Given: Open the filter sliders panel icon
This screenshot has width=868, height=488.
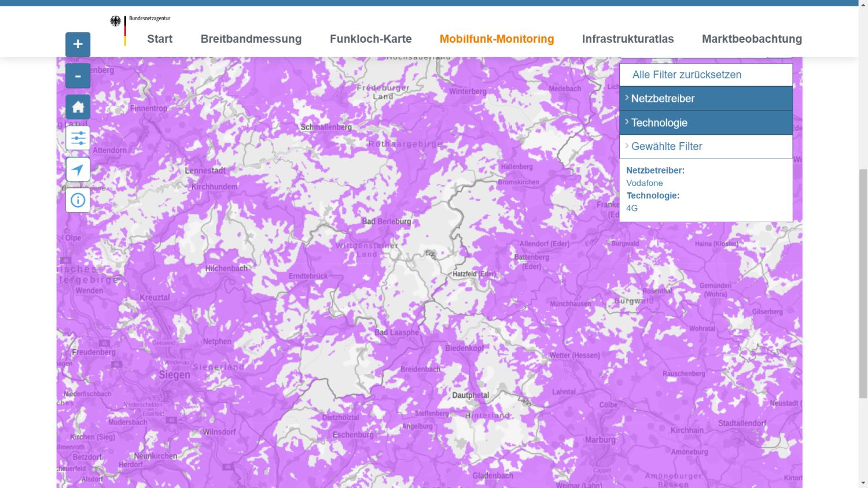Looking at the screenshot, I should 78,138.
